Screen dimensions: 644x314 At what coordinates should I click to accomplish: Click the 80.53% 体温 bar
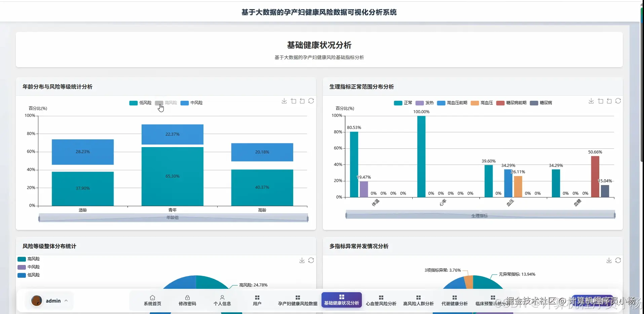click(x=354, y=165)
